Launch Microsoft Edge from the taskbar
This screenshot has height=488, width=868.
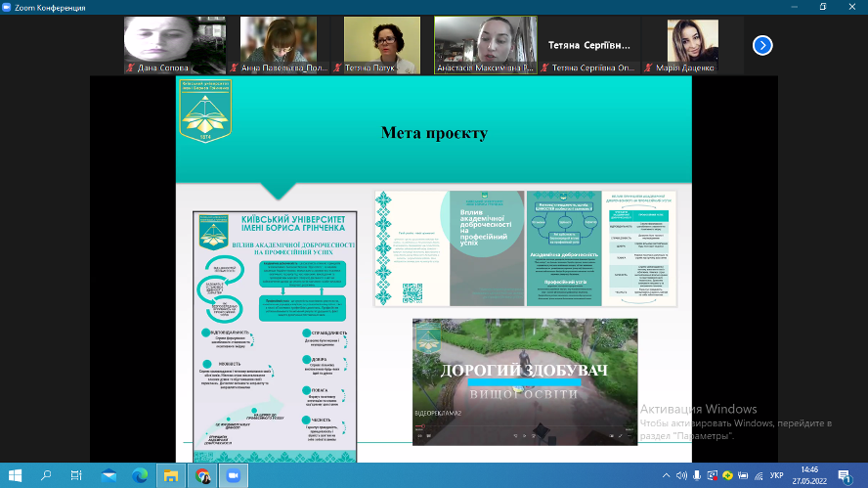(x=140, y=475)
